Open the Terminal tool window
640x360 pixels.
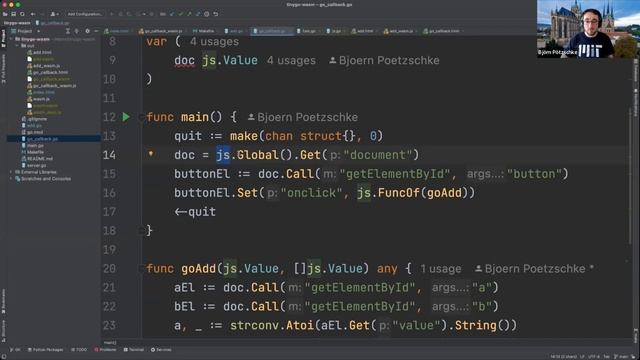point(134,350)
